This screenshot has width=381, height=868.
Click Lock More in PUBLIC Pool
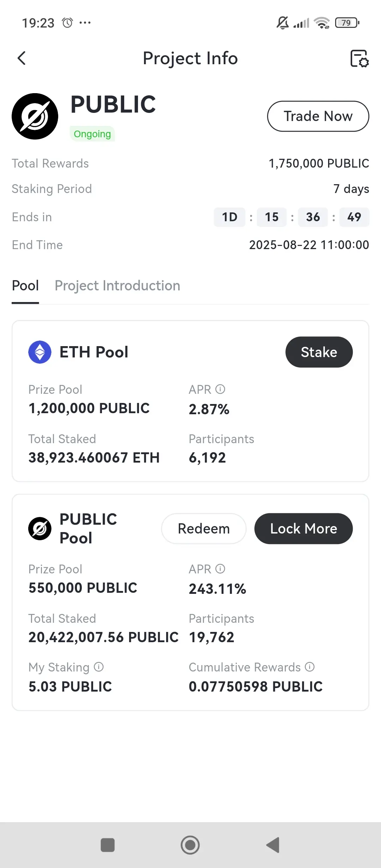303,529
